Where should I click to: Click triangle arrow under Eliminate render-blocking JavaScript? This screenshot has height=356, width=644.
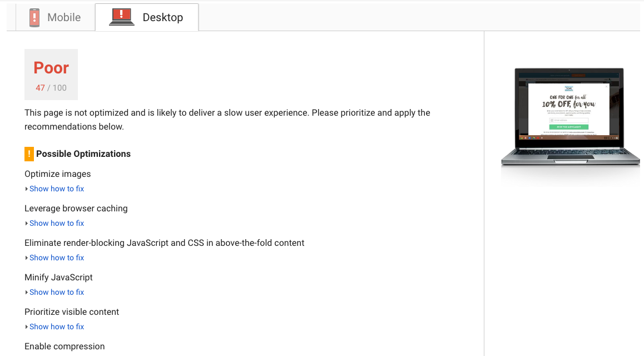(26, 258)
